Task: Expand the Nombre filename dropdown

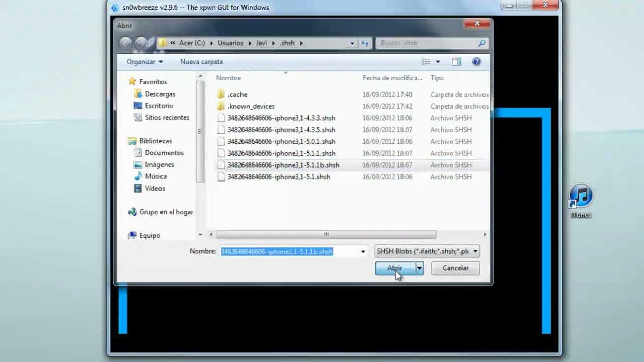Action: (x=363, y=251)
